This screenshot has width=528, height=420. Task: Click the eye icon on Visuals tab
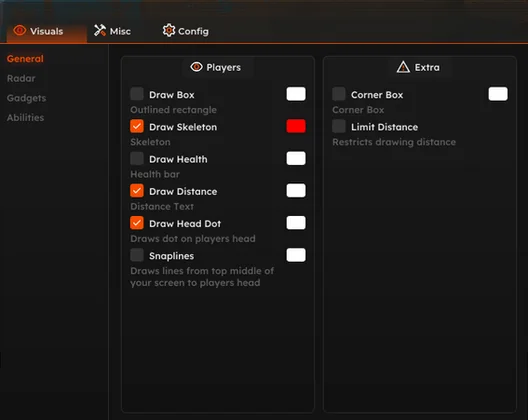pos(20,31)
